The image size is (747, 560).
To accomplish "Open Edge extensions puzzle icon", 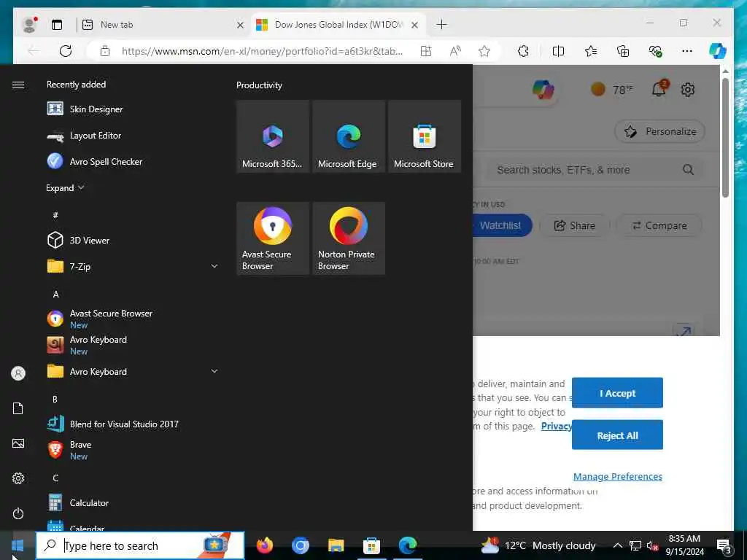I will [523, 51].
